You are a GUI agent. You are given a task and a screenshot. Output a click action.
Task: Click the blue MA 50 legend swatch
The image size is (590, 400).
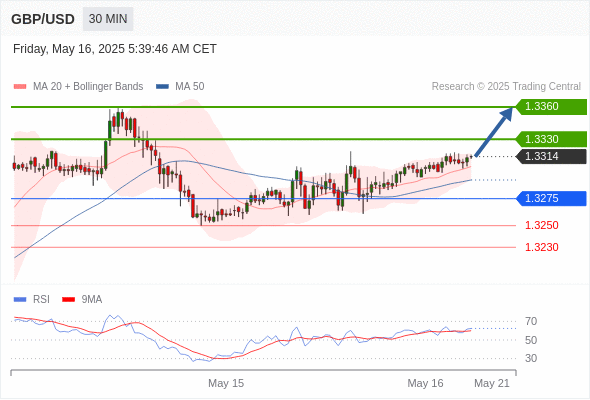[x=162, y=87]
